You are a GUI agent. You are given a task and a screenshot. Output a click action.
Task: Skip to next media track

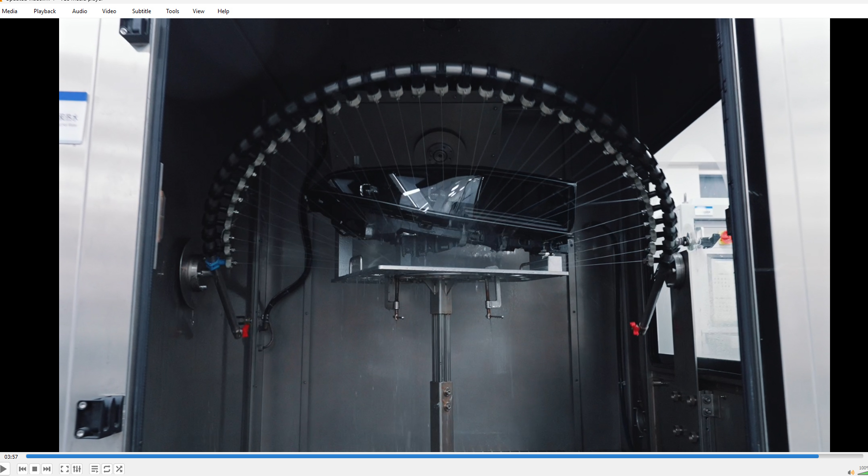point(47,469)
